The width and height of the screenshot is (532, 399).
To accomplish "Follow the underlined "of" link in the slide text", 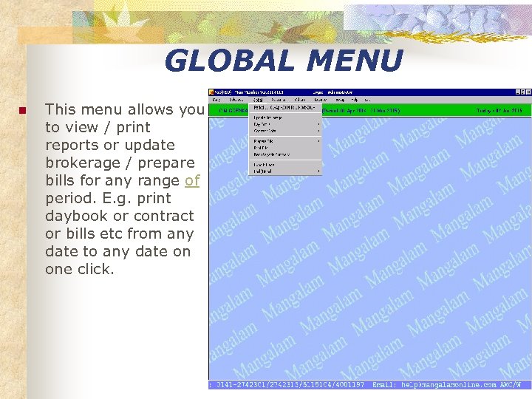I will pos(192,180).
